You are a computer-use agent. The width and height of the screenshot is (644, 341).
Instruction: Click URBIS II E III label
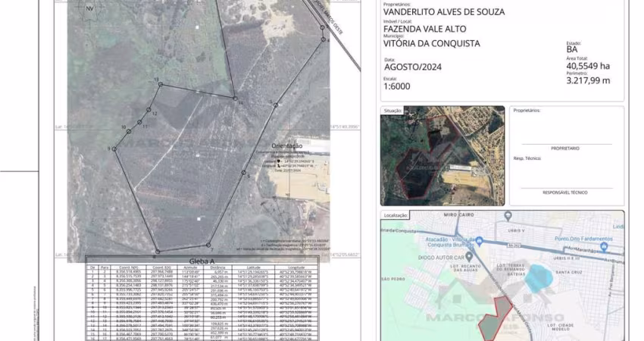click(566, 258)
